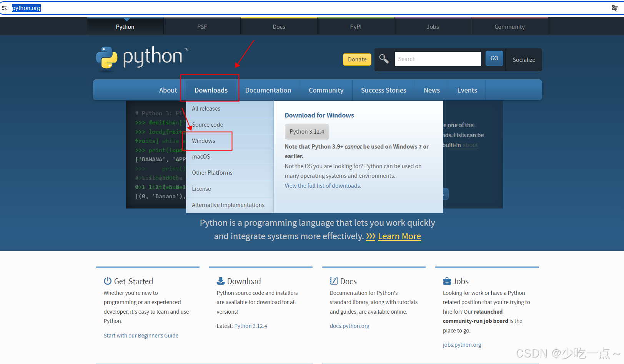Follow the Learn More link
Image resolution: width=624 pixels, height=364 pixels.
[399, 237]
